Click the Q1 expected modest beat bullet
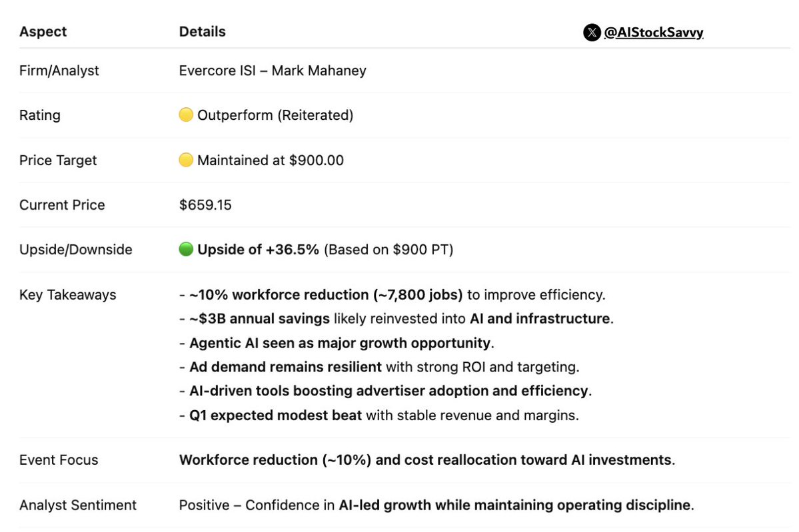 point(379,415)
